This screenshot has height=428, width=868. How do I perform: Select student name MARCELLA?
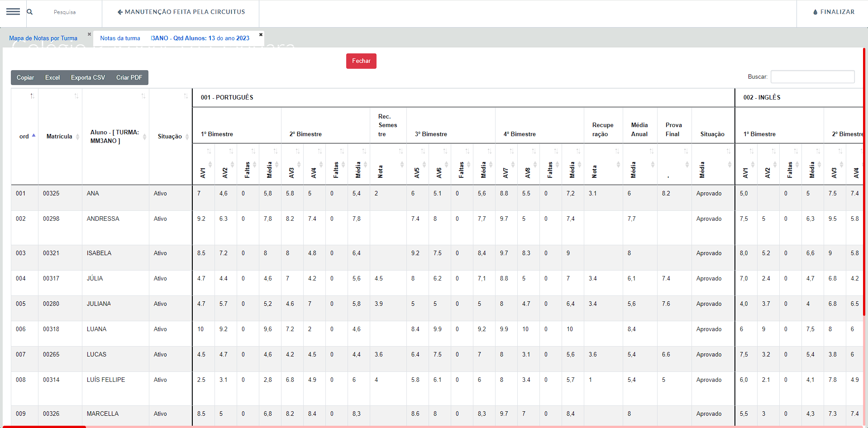[103, 414]
